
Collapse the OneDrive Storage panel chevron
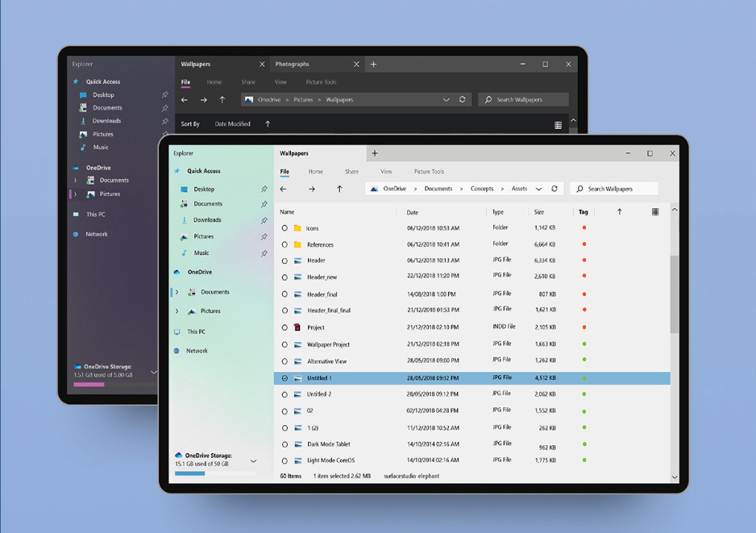coord(254,460)
